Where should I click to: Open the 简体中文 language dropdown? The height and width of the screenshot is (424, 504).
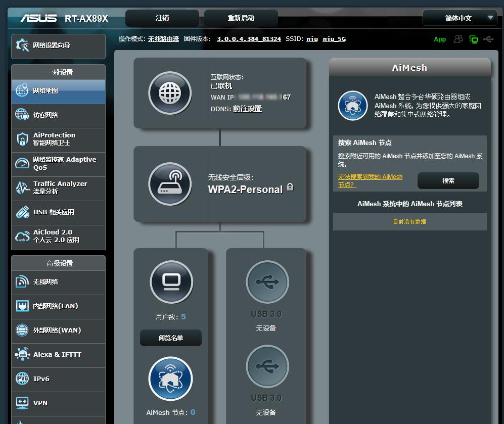460,18
